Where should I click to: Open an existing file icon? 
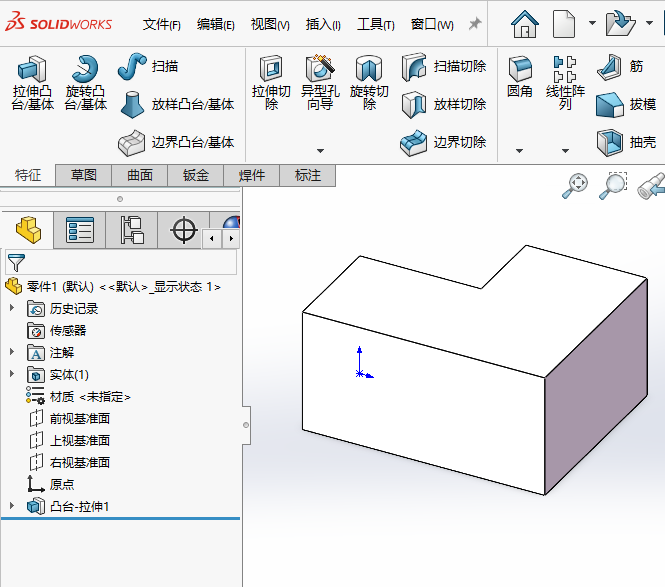[620, 24]
